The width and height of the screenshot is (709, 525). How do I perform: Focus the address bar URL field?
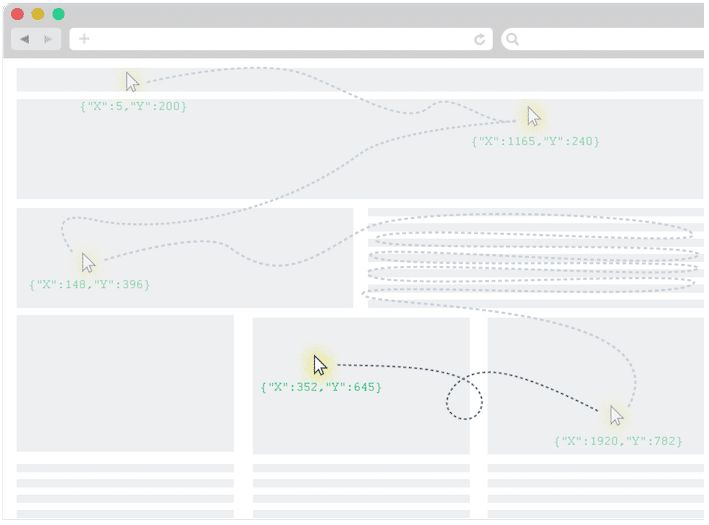pos(280,39)
